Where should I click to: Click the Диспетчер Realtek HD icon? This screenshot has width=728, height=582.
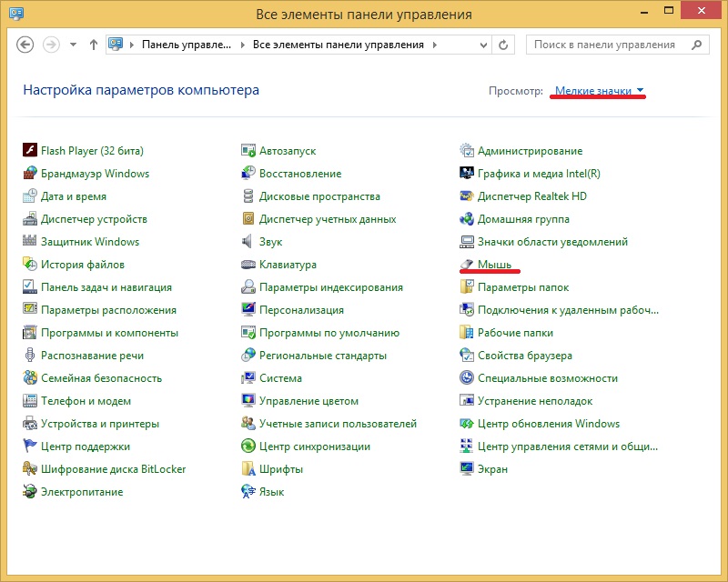coord(467,196)
